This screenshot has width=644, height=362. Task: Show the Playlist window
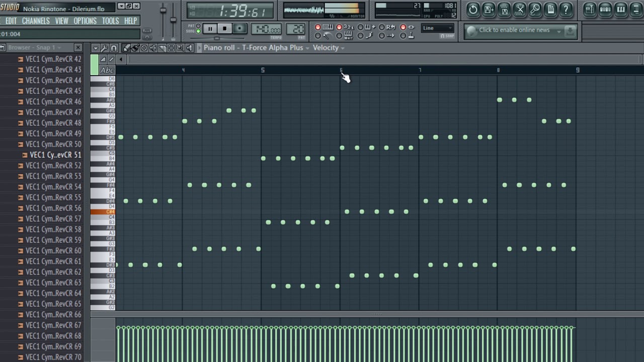point(590,9)
